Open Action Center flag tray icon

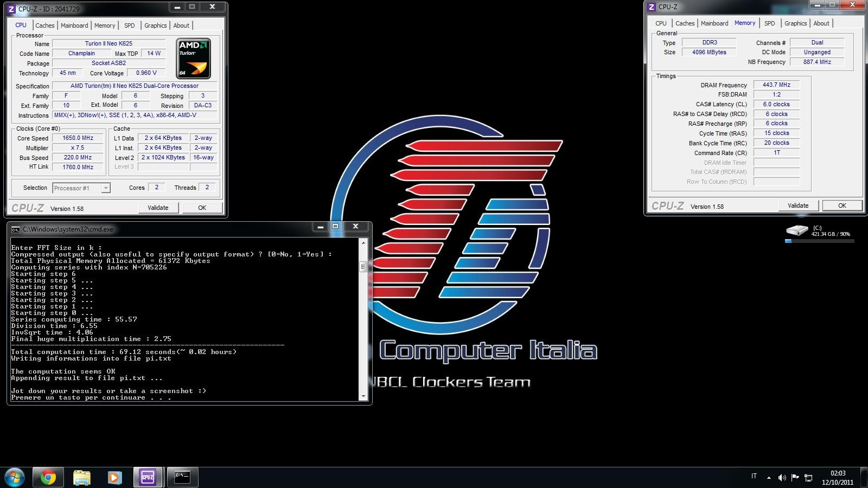click(x=795, y=478)
